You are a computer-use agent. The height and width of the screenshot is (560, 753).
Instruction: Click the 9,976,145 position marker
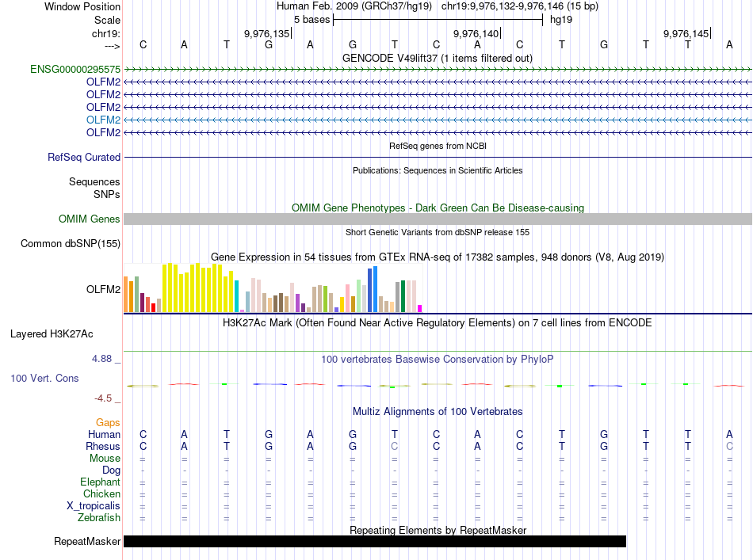686,33
